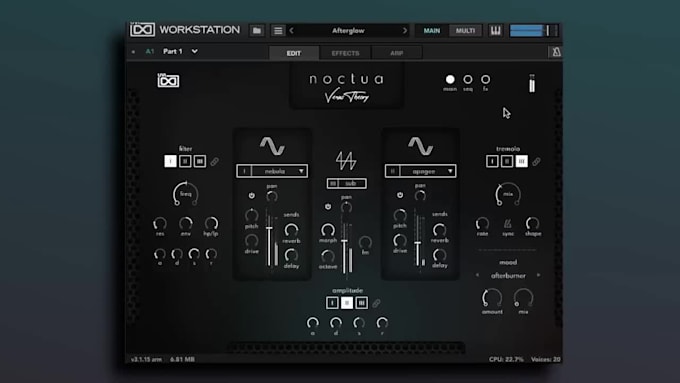This screenshot has width=680, height=383.
Task: Click the small arrow left of A1
Action: click(133, 52)
